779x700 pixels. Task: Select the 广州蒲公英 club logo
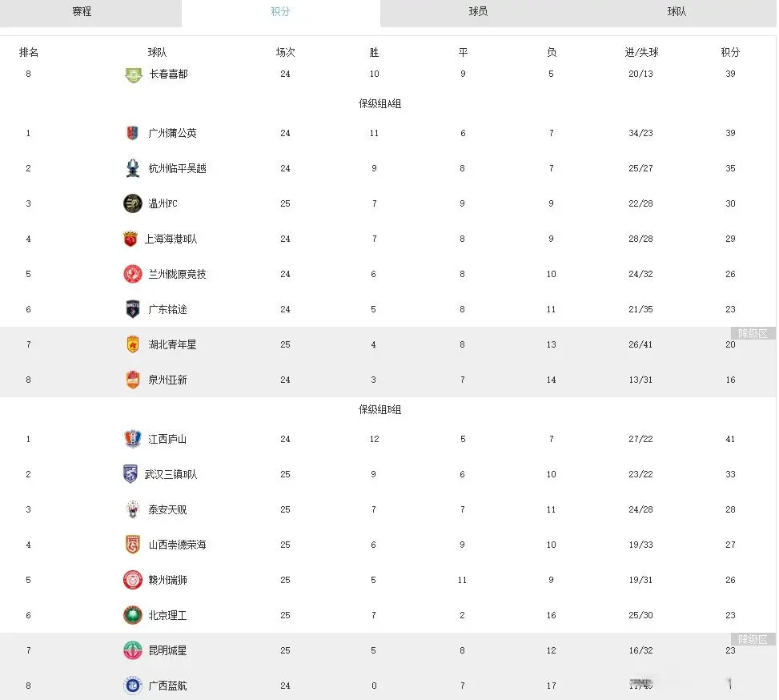point(133,133)
